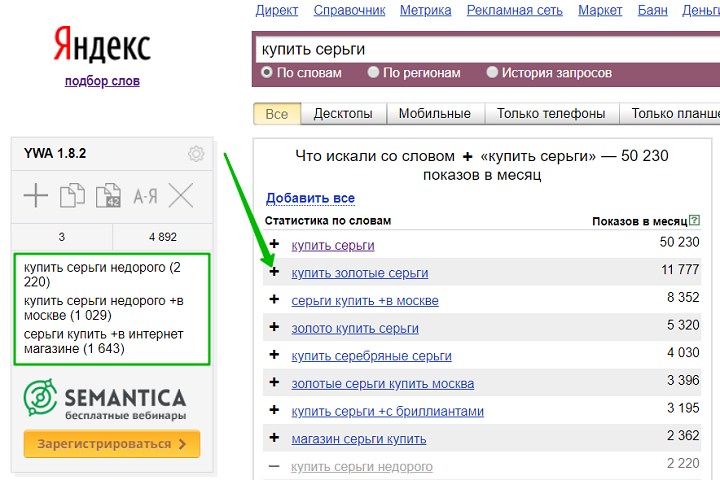720x480 pixels.
Task: Click 'Добавить все' link
Action: point(310,198)
